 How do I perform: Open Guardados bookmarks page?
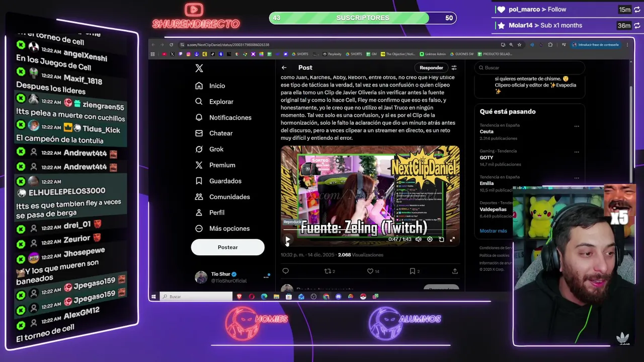[218, 181]
